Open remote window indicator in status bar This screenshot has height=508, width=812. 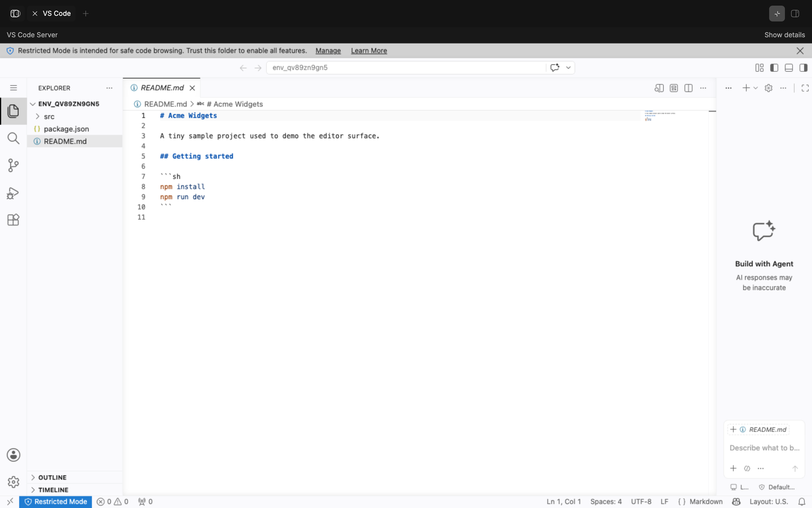point(10,502)
